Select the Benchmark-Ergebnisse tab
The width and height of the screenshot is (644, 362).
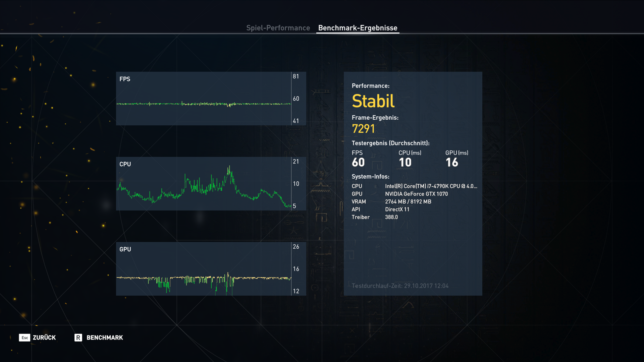click(358, 28)
